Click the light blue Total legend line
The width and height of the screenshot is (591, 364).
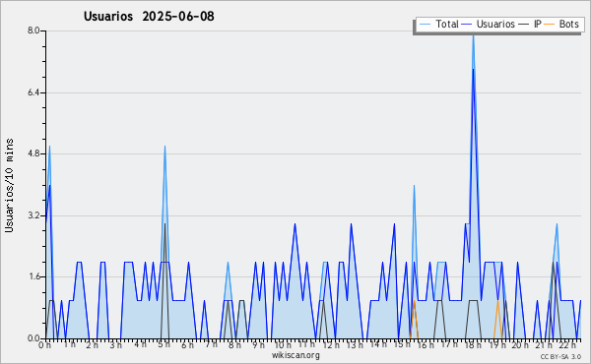click(425, 25)
